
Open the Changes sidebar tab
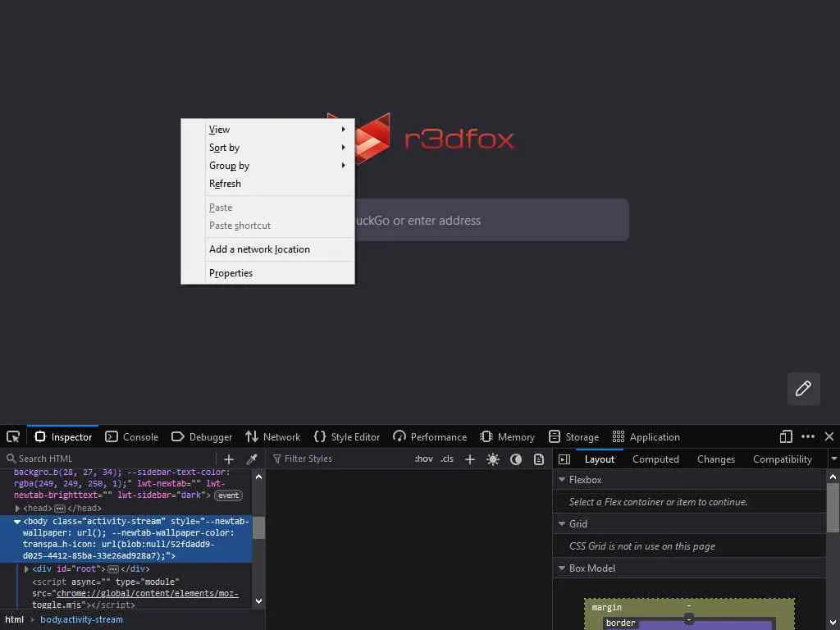[x=715, y=459]
